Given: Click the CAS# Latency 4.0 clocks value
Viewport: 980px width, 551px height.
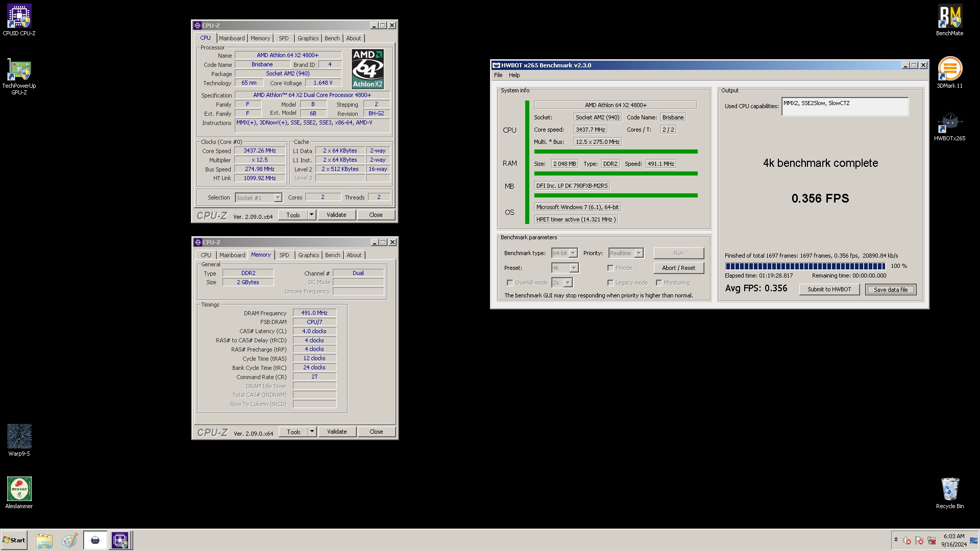Looking at the screenshot, I should click(314, 332).
